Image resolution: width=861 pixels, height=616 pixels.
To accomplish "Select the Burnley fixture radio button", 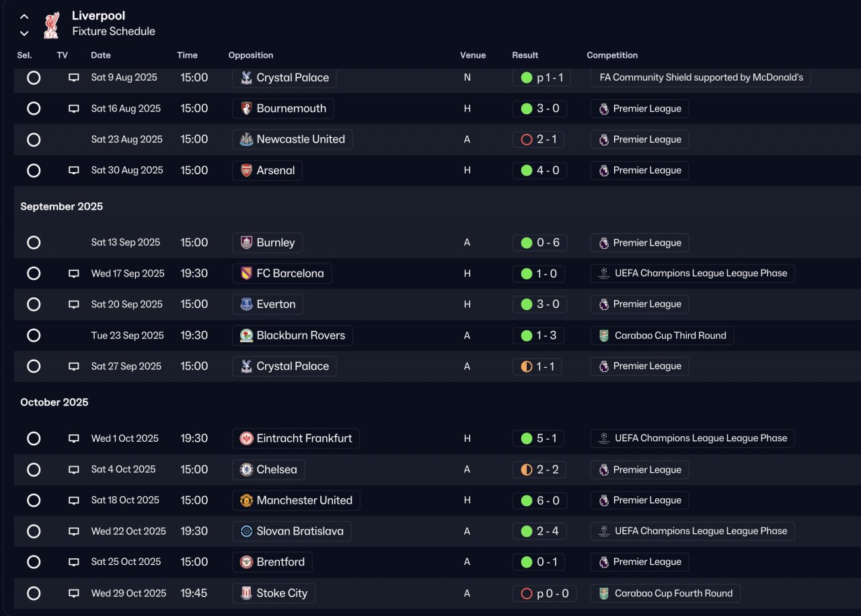I will (x=34, y=243).
